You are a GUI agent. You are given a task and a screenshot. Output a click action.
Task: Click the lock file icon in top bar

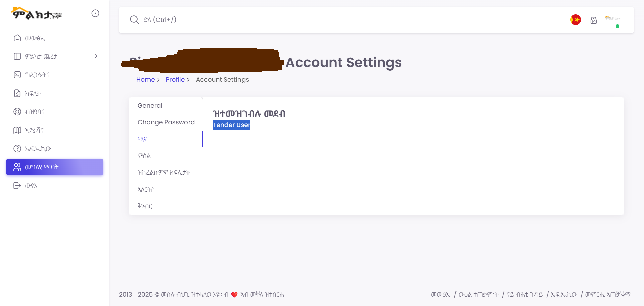(x=594, y=20)
